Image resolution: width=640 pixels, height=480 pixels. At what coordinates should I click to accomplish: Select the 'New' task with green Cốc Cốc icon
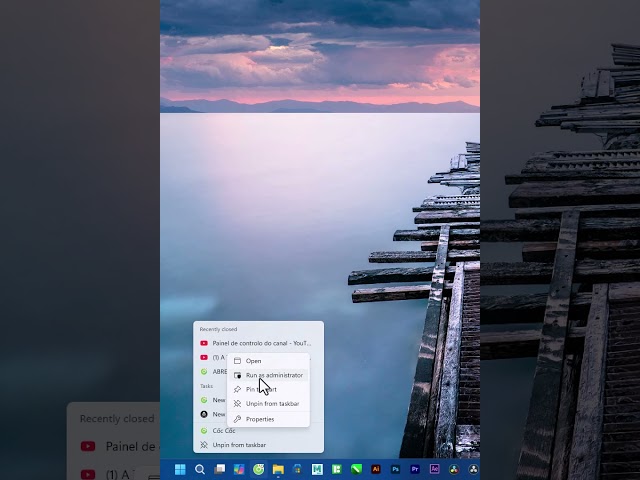coord(212,400)
